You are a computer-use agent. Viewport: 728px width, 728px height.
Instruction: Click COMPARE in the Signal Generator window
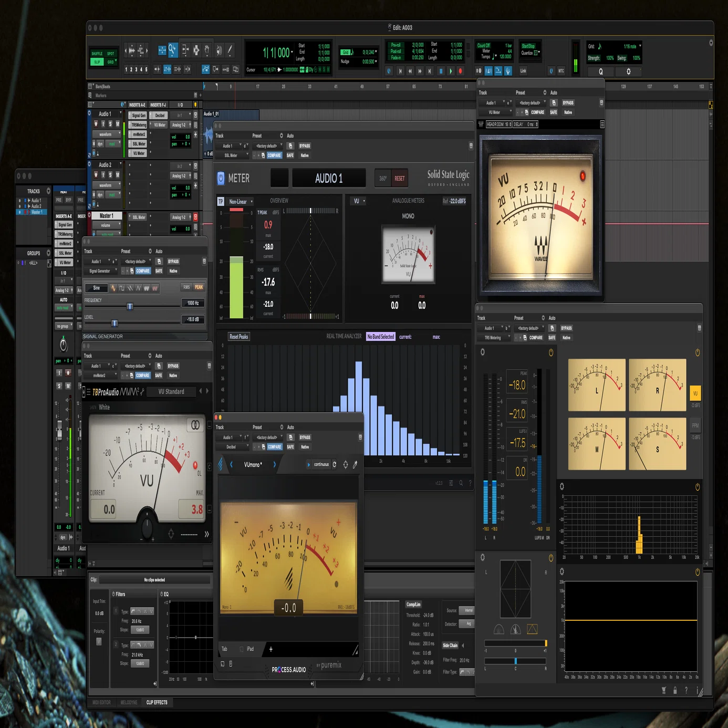[143, 271]
